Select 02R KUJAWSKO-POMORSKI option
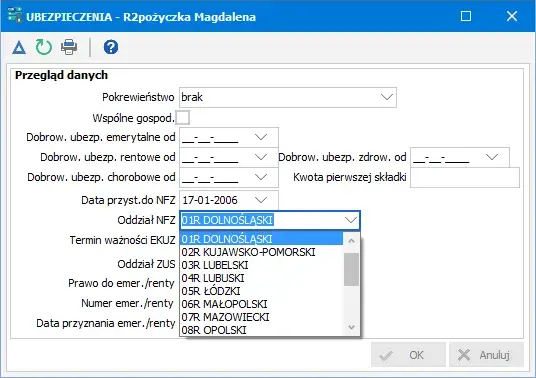Image resolution: width=536 pixels, height=378 pixels. (x=262, y=252)
